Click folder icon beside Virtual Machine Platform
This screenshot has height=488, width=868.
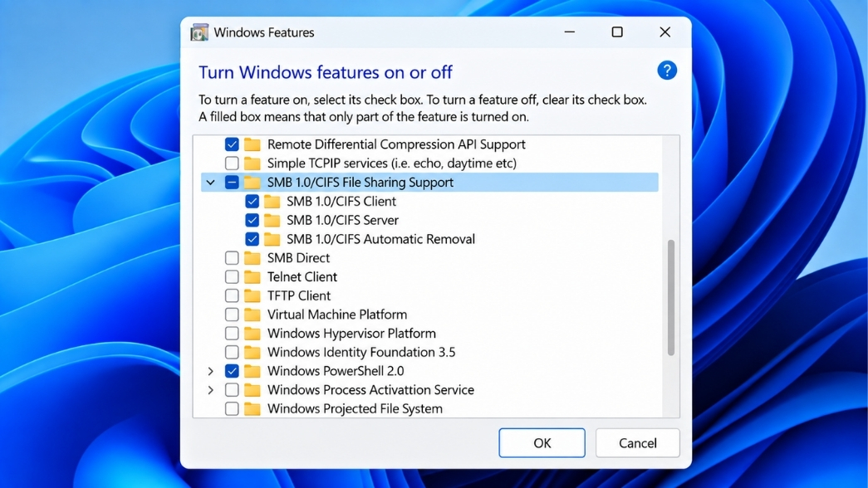click(253, 315)
